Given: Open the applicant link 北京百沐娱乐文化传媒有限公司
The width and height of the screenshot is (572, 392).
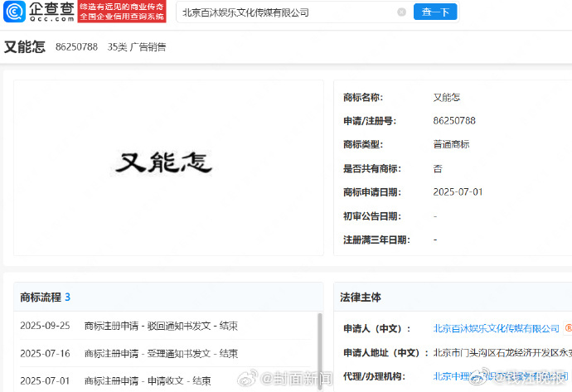Looking at the screenshot, I should coord(496,328).
